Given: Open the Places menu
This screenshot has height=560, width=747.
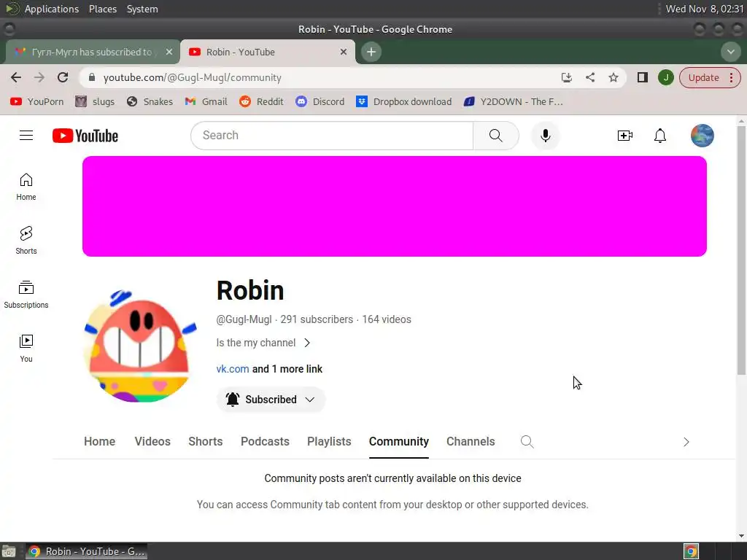Looking at the screenshot, I should point(102,9).
